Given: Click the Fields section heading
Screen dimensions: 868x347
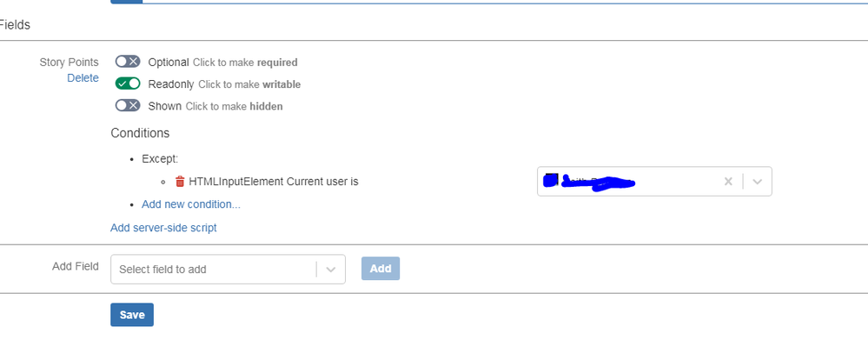Looking at the screenshot, I should (x=15, y=24).
